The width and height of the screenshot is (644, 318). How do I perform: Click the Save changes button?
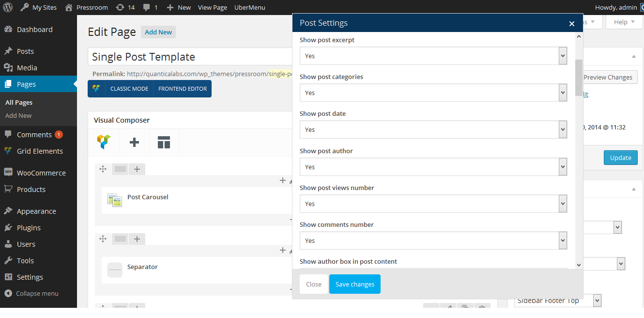click(354, 285)
